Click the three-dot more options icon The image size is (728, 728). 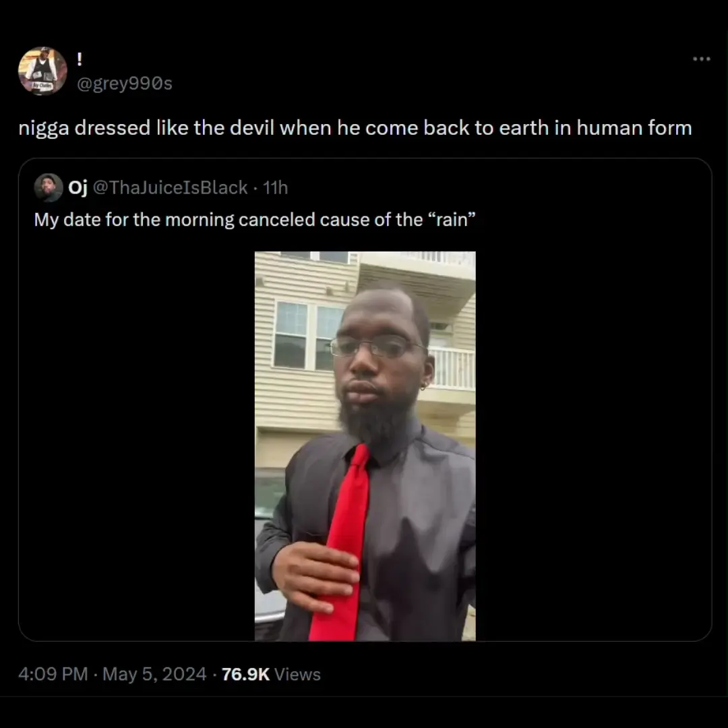[x=701, y=59]
